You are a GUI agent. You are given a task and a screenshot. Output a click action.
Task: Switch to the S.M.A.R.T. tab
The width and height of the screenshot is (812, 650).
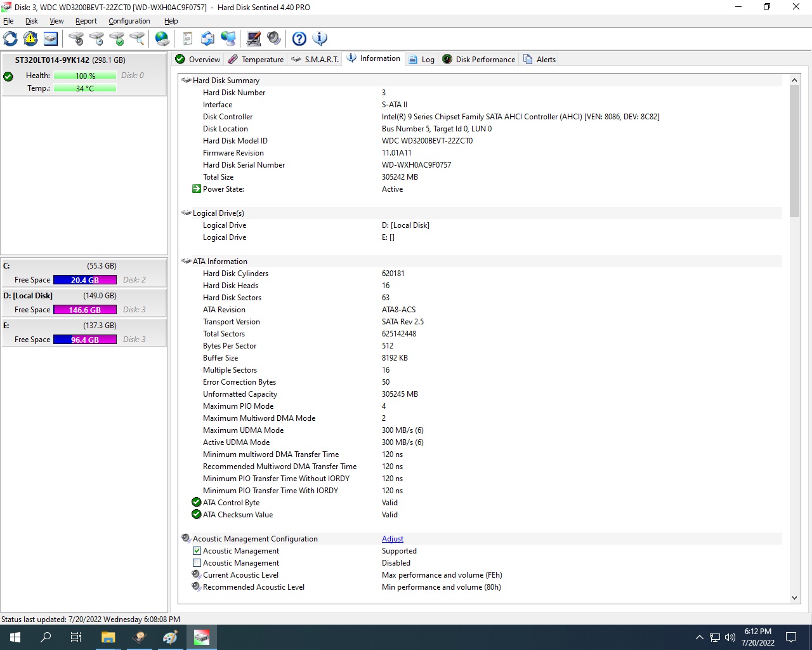point(315,59)
